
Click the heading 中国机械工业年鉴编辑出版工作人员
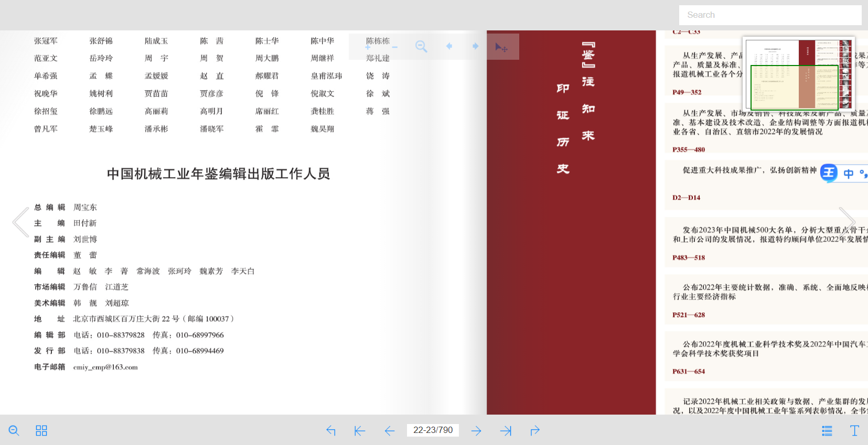tap(218, 174)
